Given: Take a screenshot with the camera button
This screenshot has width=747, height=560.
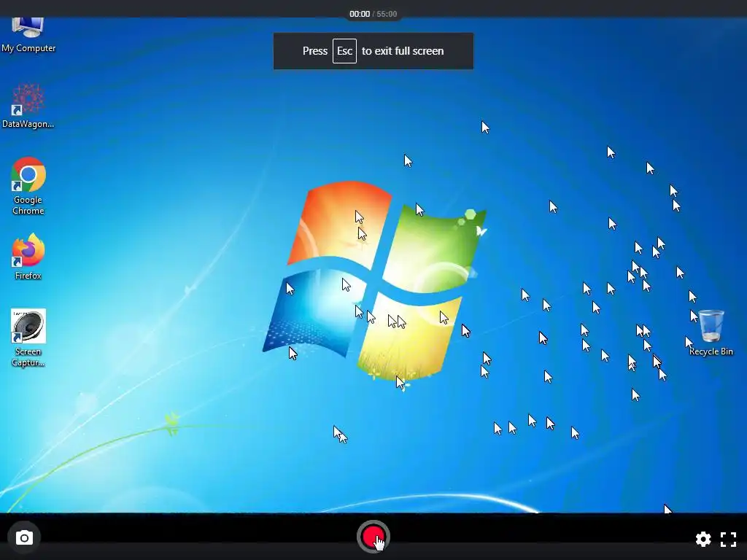Looking at the screenshot, I should click(24, 538).
